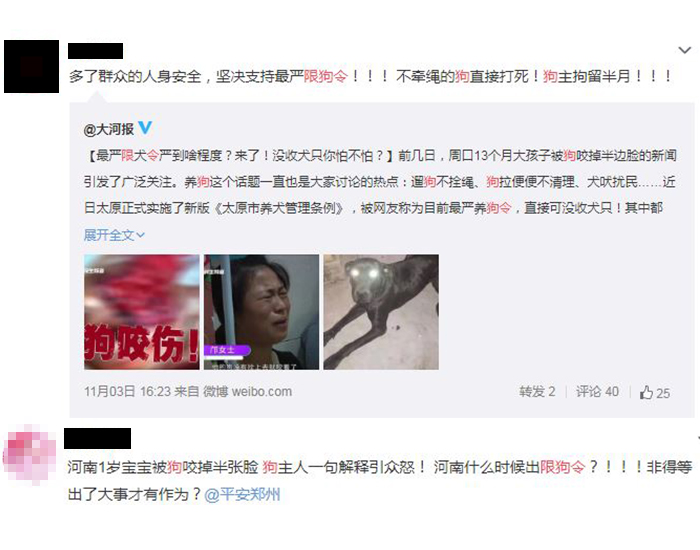Viewport: 700px width, 550px height.
Task: Click the second poster's redacted username
Action: tap(98, 438)
